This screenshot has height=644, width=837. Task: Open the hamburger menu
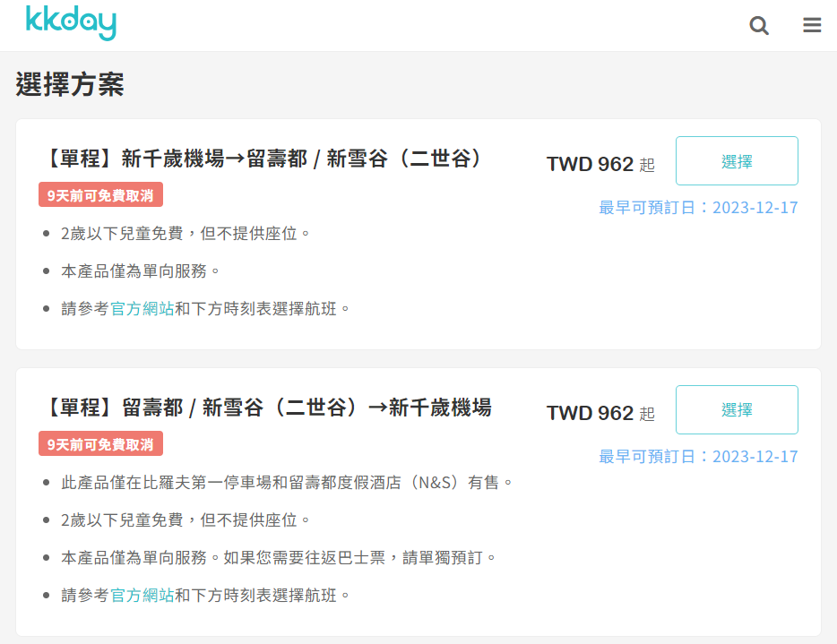(x=812, y=26)
